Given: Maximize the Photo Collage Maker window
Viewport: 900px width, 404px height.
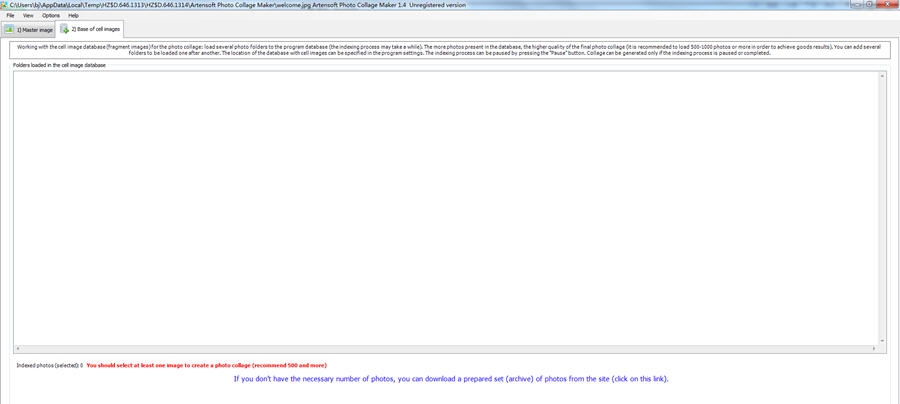Looking at the screenshot, I should click(x=871, y=4).
